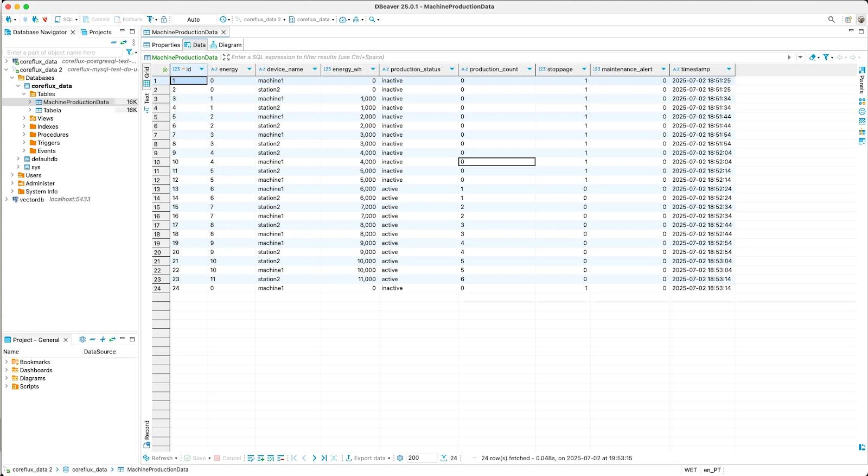This screenshot has width=868, height=476.
Task: Click the add row icon
Action: pos(261,458)
